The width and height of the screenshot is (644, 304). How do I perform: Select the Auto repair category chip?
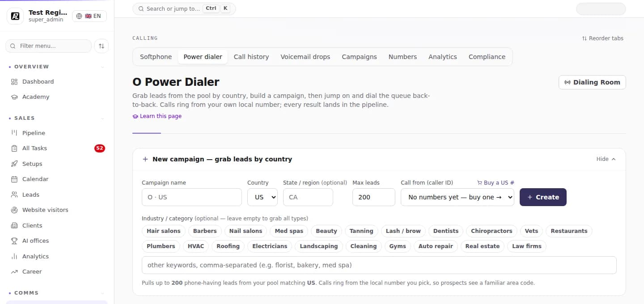click(436, 246)
